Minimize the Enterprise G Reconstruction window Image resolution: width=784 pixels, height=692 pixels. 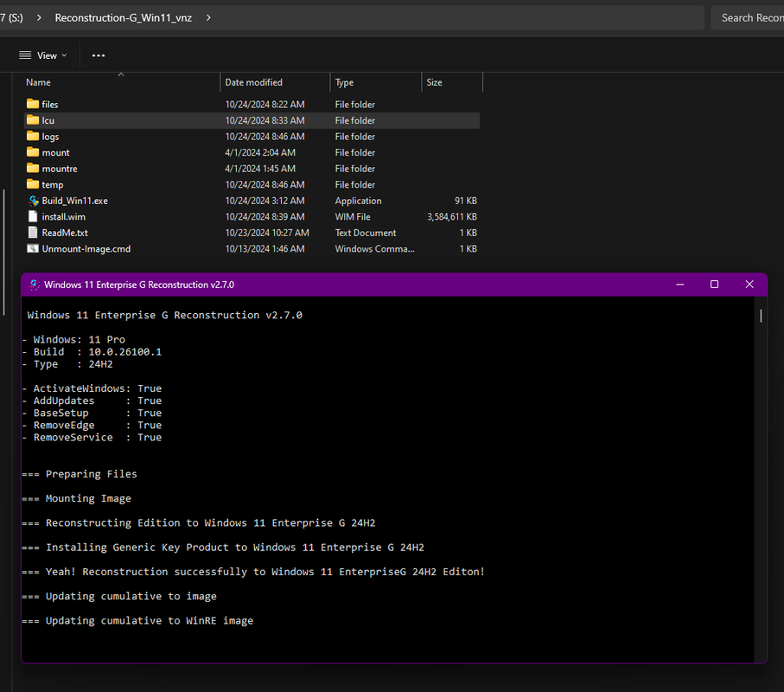[680, 285]
